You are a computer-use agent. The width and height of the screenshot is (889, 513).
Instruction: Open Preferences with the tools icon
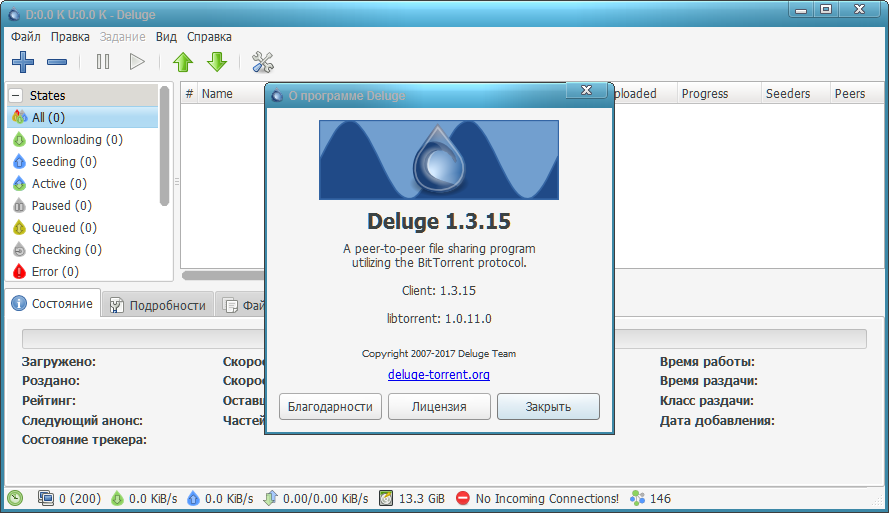click(263, 62)
